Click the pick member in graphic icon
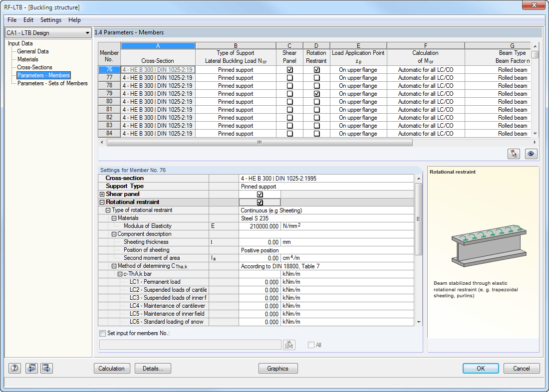 pyautogui.click(x=514, y=154)
